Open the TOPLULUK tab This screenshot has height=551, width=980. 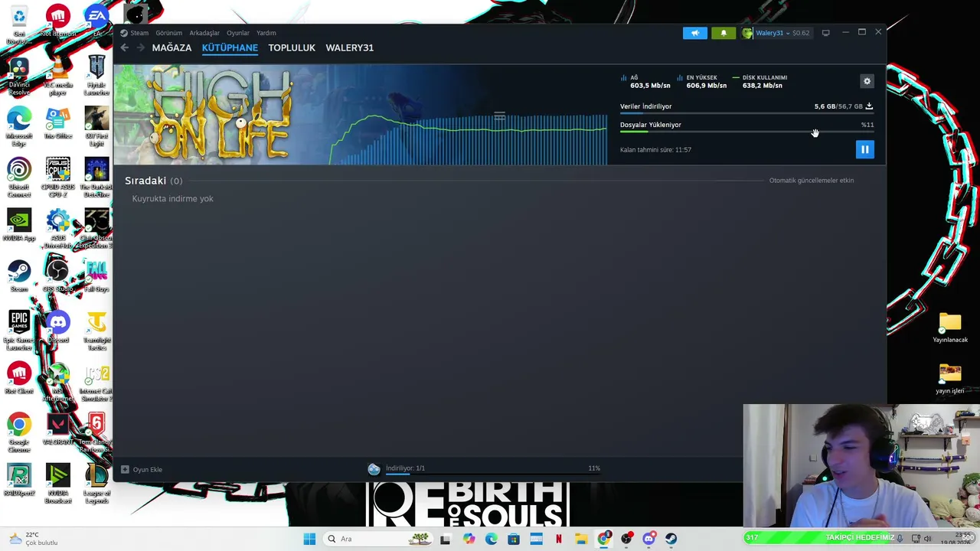(x=292, y=47)
